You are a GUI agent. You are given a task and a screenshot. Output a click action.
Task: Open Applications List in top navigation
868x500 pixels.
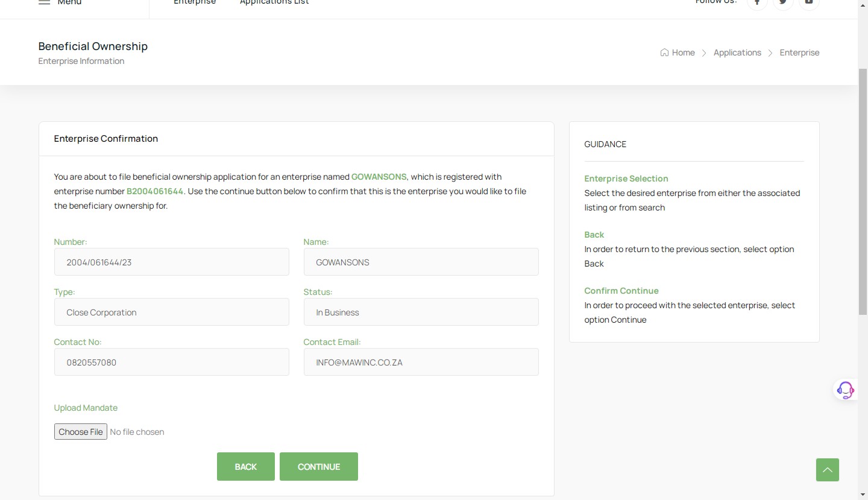[x=274, y=2]
